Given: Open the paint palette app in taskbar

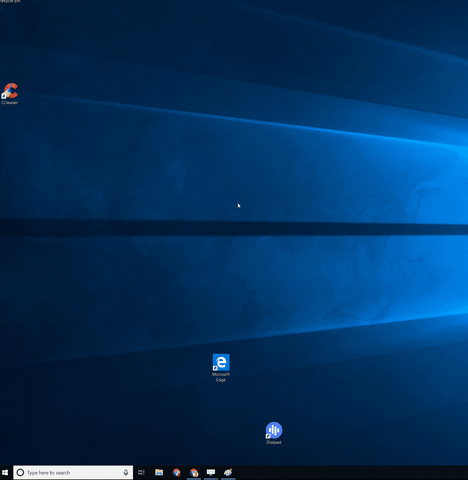Looking at the screenshot, I should 228,472.
